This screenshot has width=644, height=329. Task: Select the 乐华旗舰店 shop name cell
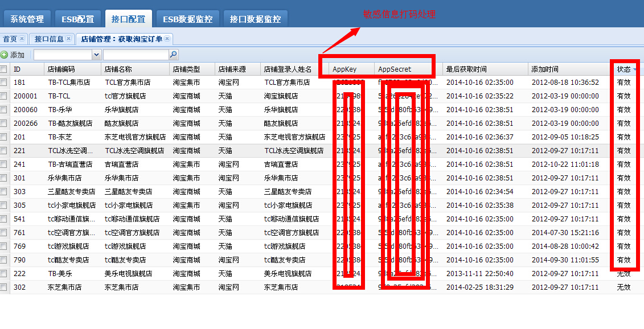(x=122, y=110)
